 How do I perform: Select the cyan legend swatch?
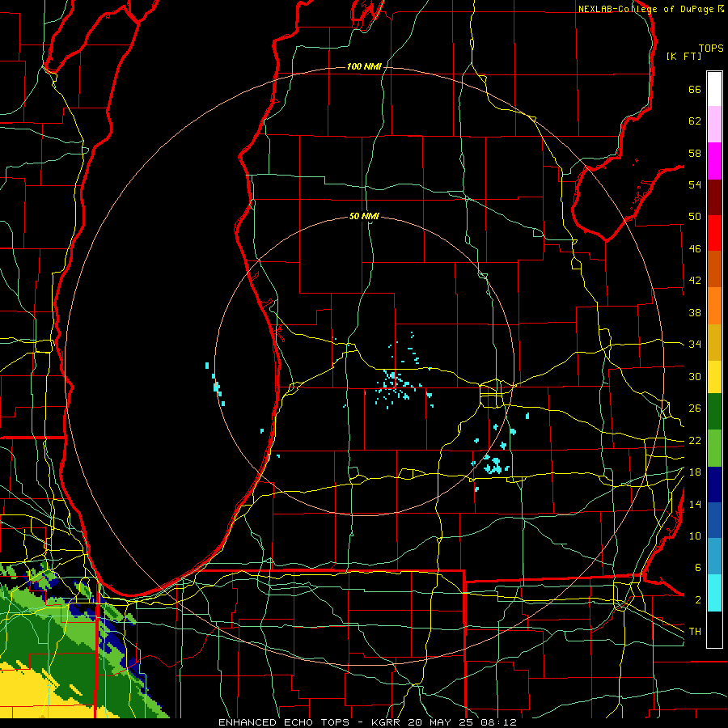pos(714,593)
